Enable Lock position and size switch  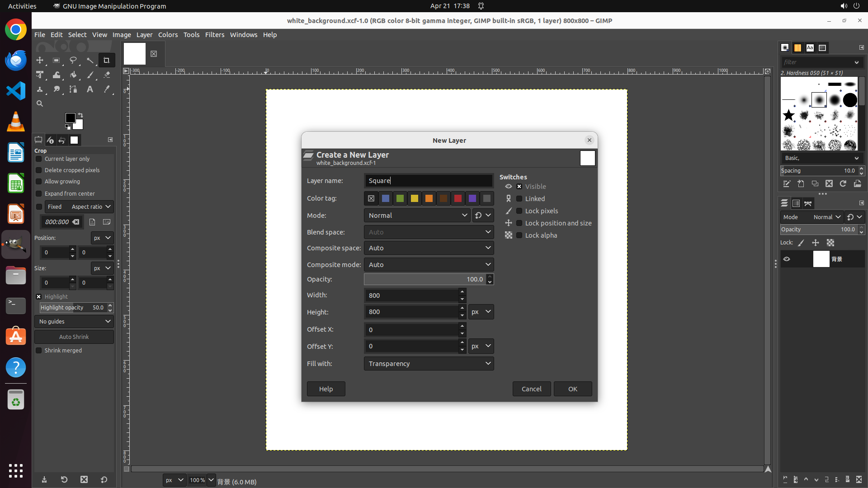click(x=519, y=223)
